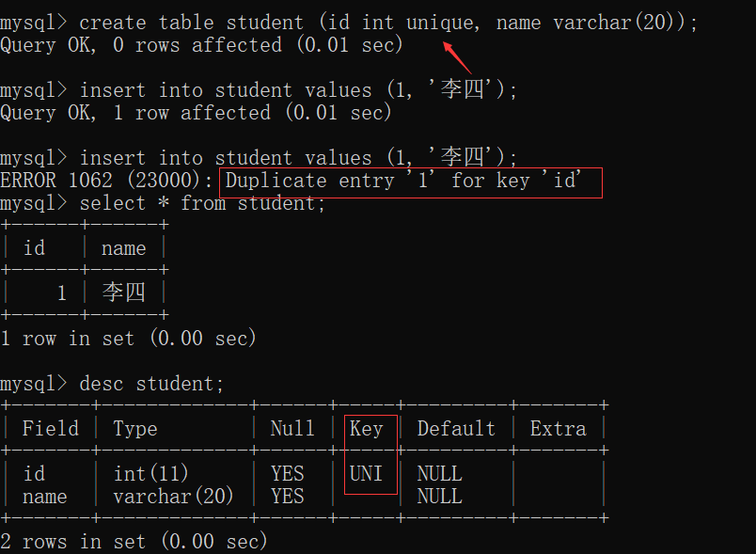
Task: Click the 'name' field in the desc table
Action: coord(45,497)
